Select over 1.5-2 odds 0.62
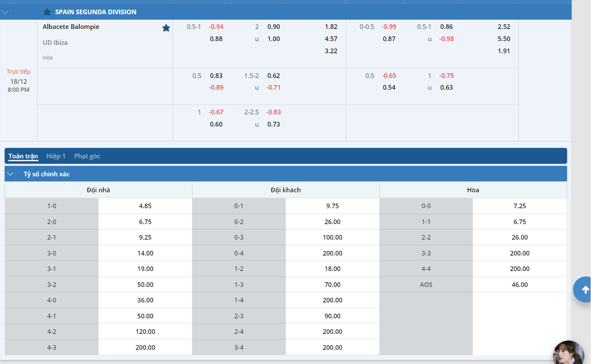Screen dimensions: 591x364 coord(274,76)
